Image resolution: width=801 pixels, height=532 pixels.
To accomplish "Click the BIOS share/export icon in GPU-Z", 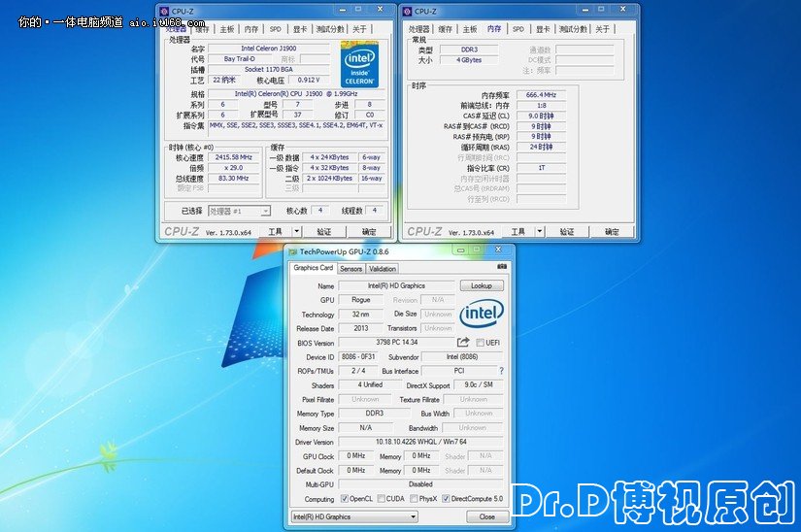I will click(463, 342).
